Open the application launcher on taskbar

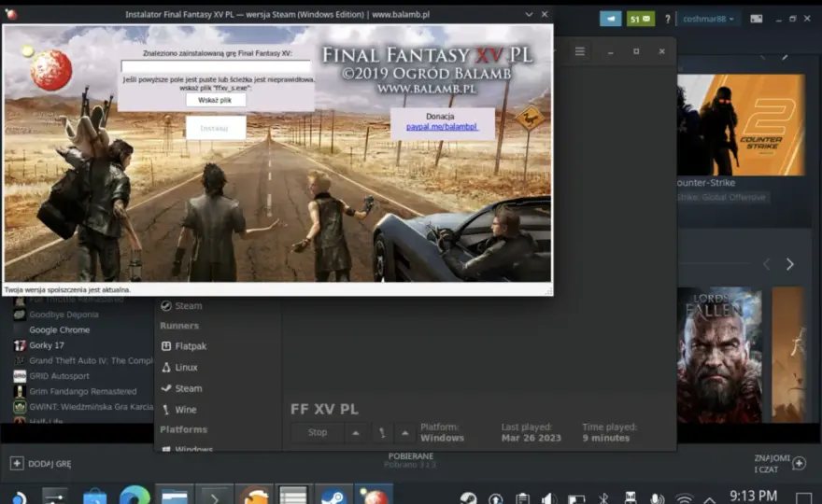(18, 497)
